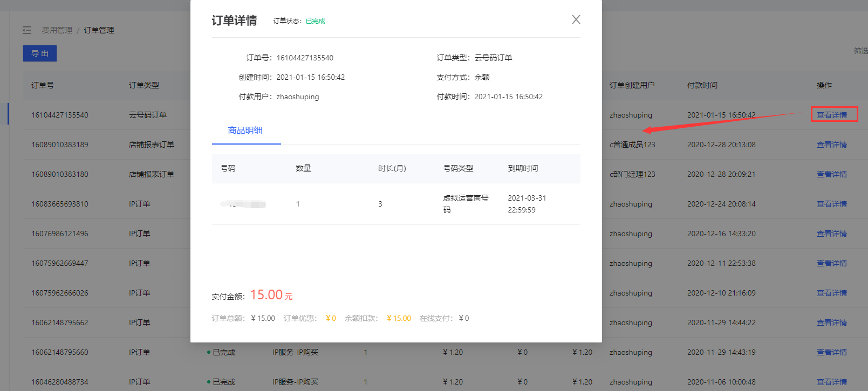Click the 云号码订单 type cell in table
Screen dimensions: 868x391
148,115
